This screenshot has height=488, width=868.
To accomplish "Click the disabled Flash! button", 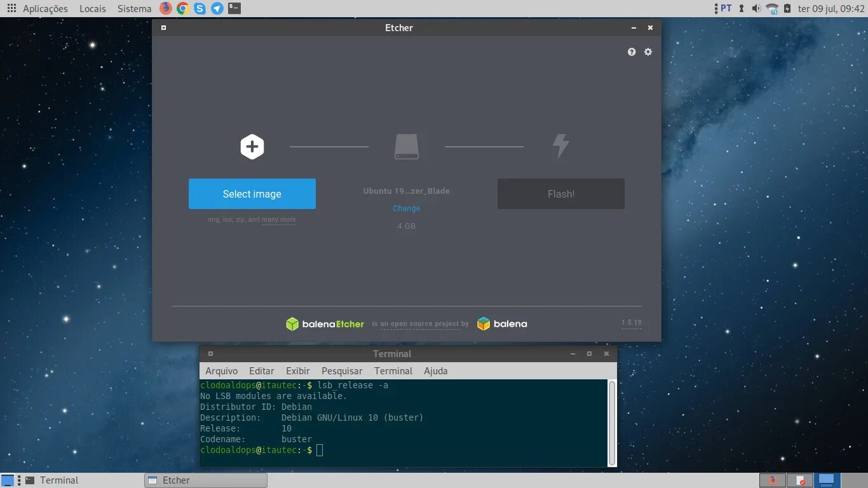I will point(561,194).
